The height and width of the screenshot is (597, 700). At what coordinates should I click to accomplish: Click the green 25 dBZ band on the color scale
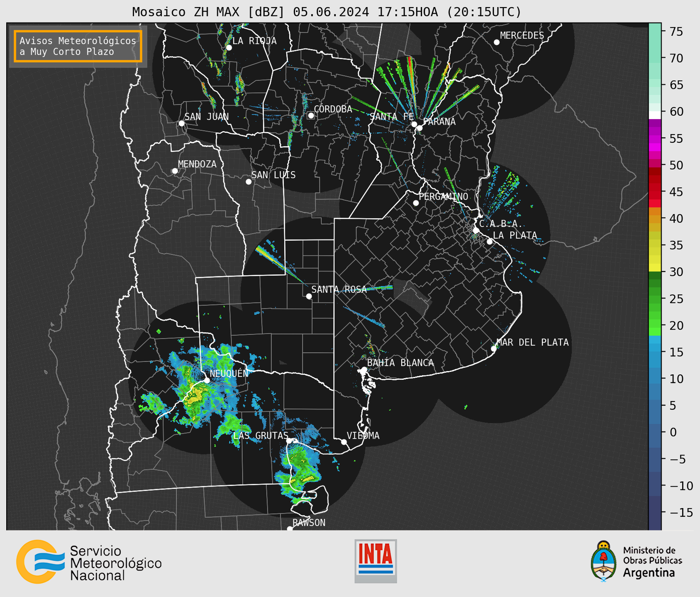[x=655, y=299]
